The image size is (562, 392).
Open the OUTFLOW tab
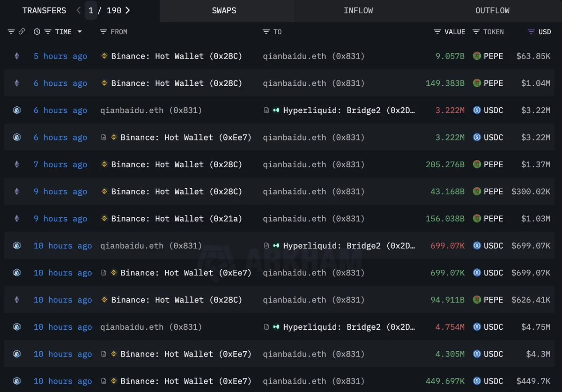(492, 10)
